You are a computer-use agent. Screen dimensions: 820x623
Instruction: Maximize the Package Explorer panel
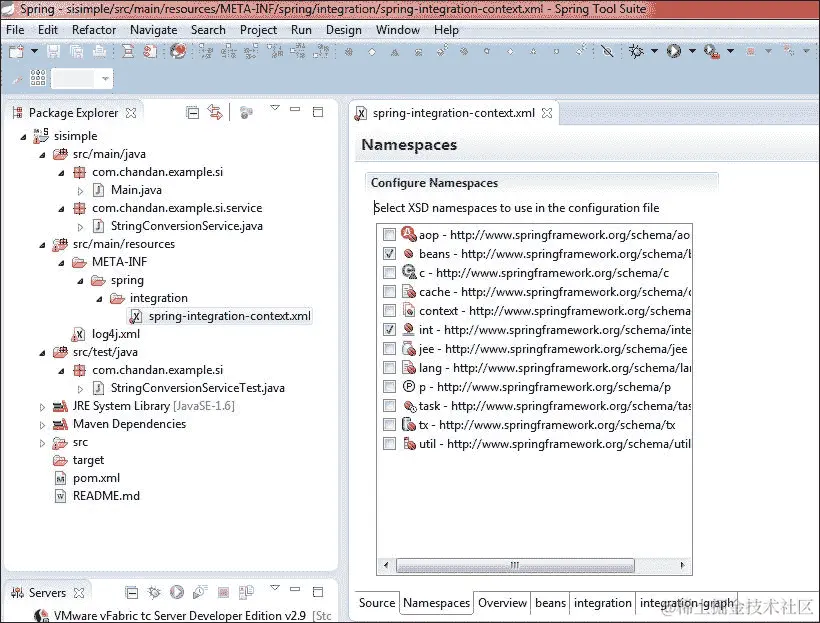(x=318, y=112)
